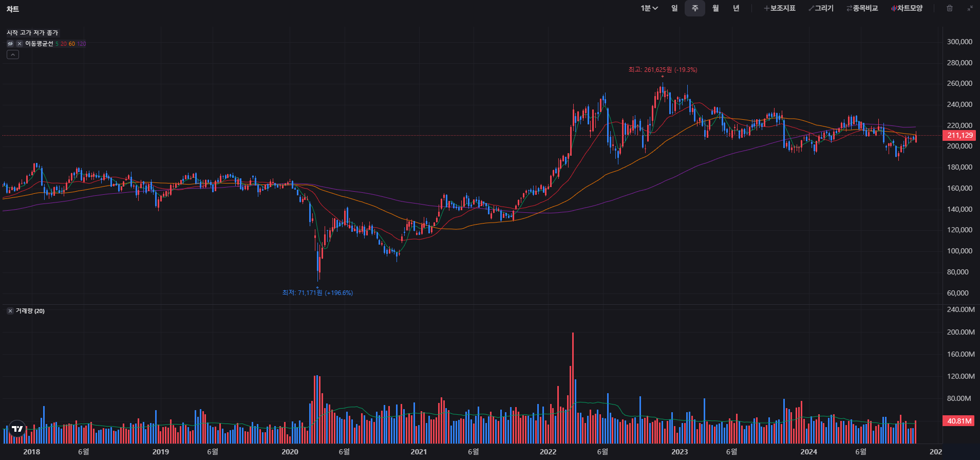Click the 이동평균선 indicator label
980x460 pixels.
39,44
